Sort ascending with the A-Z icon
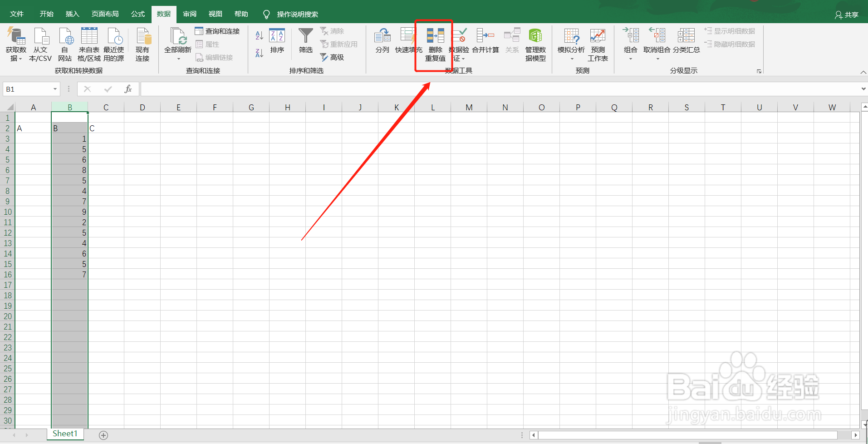This screenshot has width=868, height=444. point(259,35)
